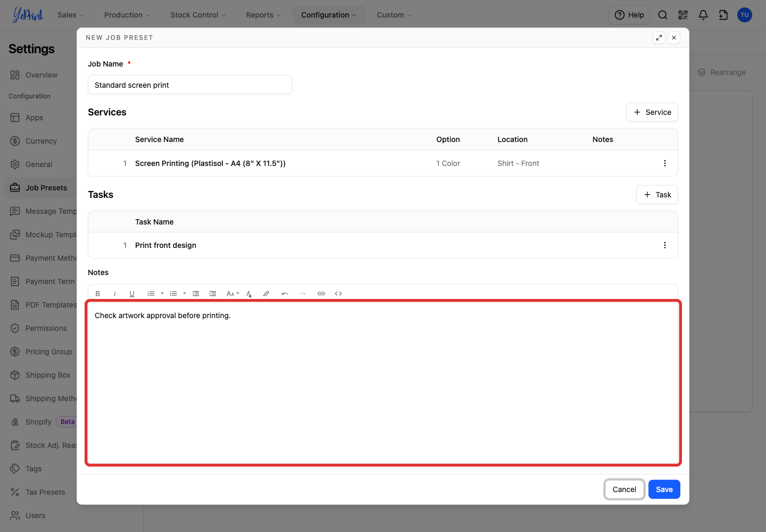Decrease indent in the Notes editor
The image size is (766, 532).
click(x=196, y=294)
